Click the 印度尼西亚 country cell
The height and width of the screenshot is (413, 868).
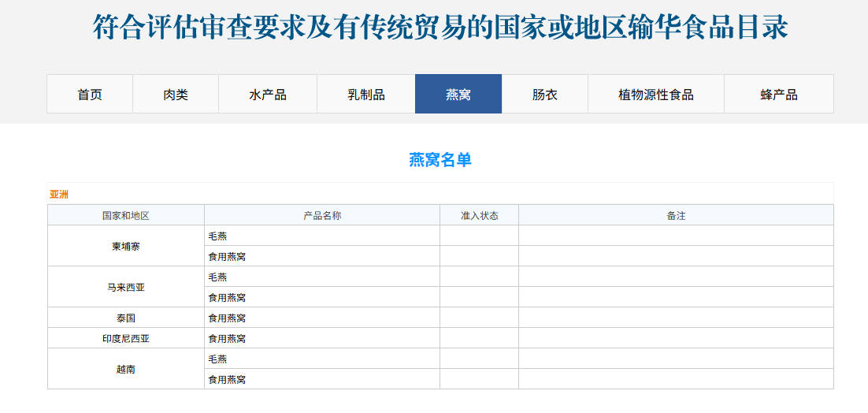pos(126,338)
